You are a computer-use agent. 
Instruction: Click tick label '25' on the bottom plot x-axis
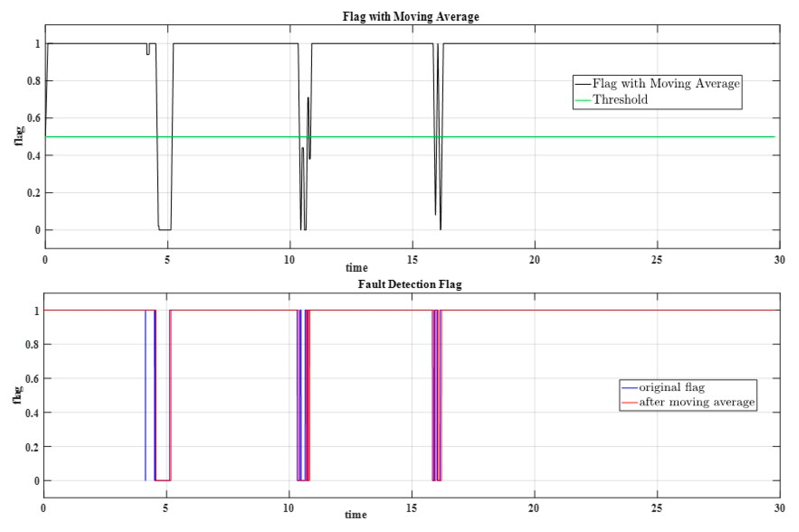pyautogui.click(x=656, y=508)
